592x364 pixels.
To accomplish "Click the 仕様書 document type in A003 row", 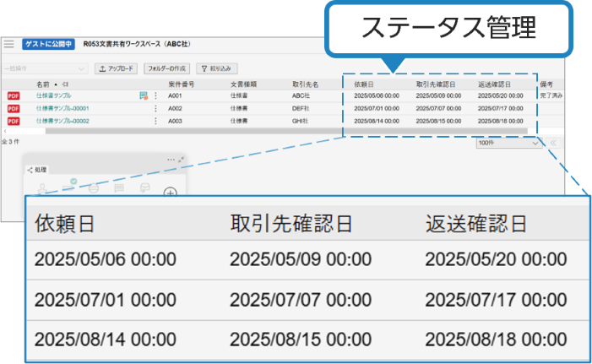I will click(239, 122).
